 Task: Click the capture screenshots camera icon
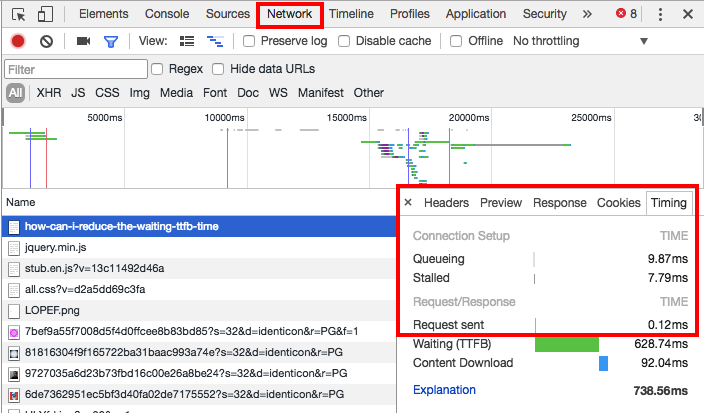(x=84, y=41)
